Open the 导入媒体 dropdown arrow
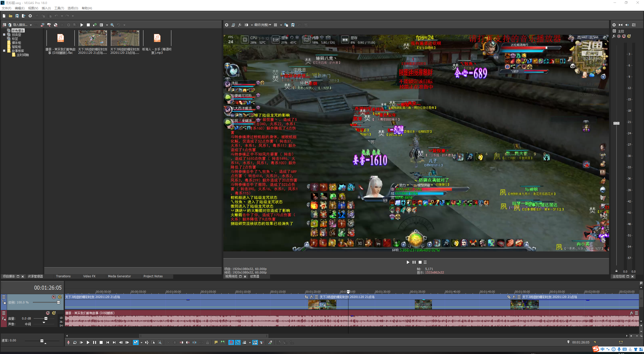 31,25
